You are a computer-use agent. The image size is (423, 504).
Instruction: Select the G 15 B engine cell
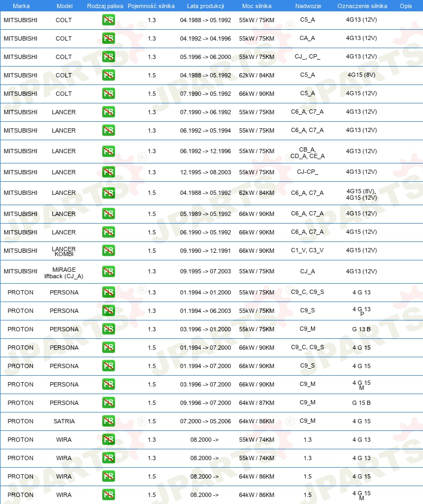361,403
